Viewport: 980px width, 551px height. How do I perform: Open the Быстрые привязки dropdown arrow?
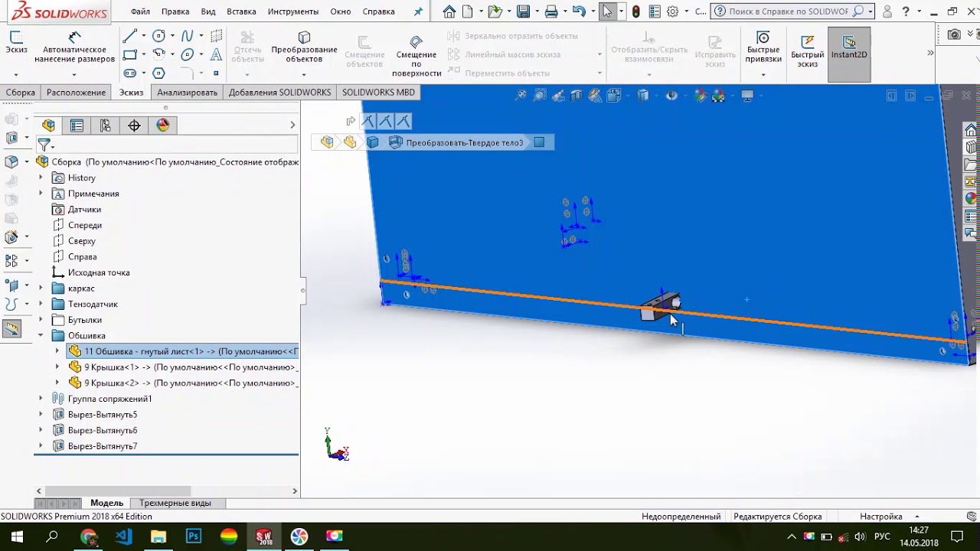[x=763, y=75]
